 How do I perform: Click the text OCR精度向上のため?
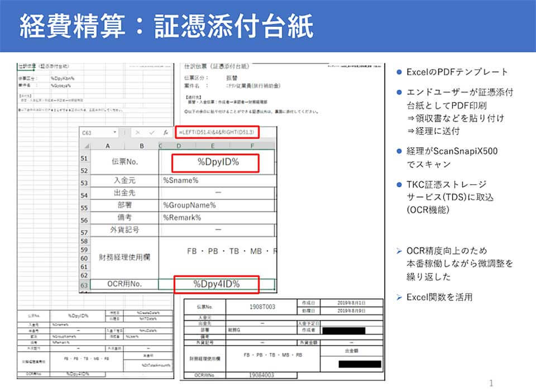coord(447,251)
